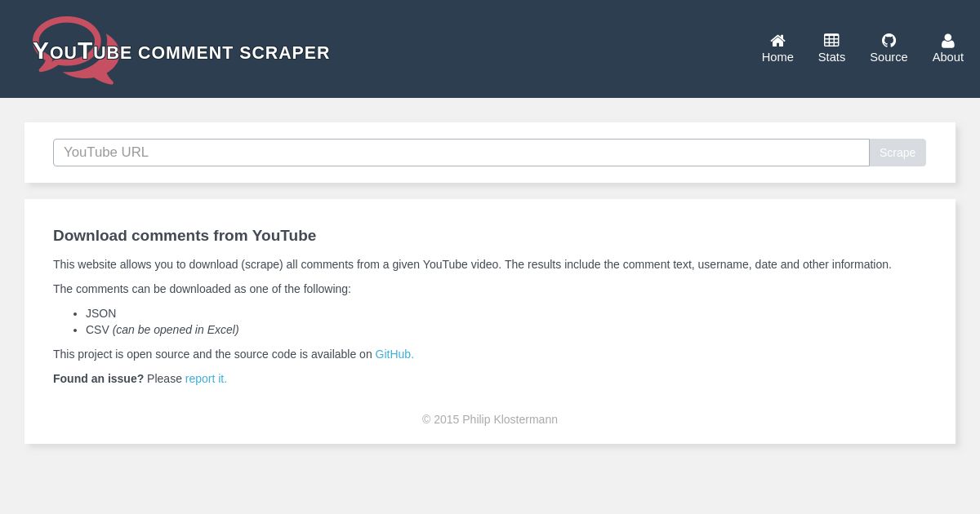Click the YouTube Comment Scraper title
This screenshot has height=514, width=980.
(x=181, y=51)
